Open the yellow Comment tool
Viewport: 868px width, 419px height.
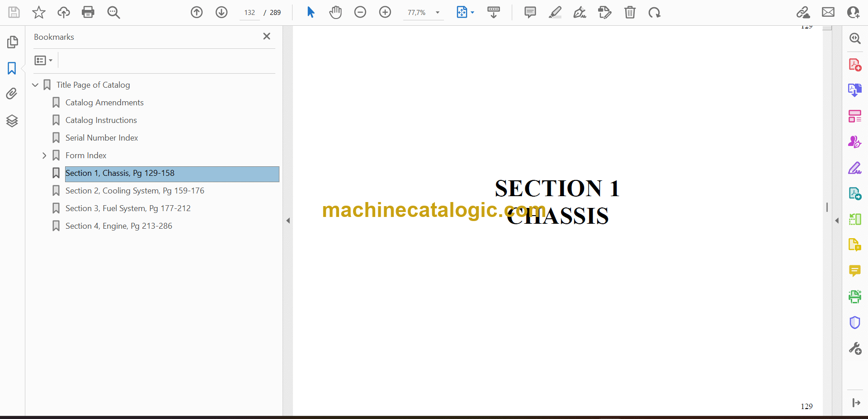pos(855,271)
